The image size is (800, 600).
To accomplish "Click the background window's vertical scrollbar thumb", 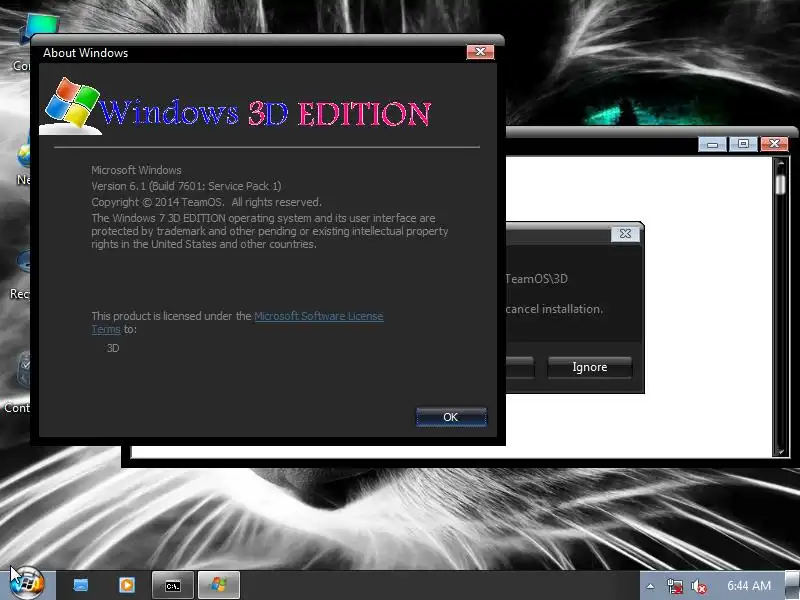I will point(780,185).
